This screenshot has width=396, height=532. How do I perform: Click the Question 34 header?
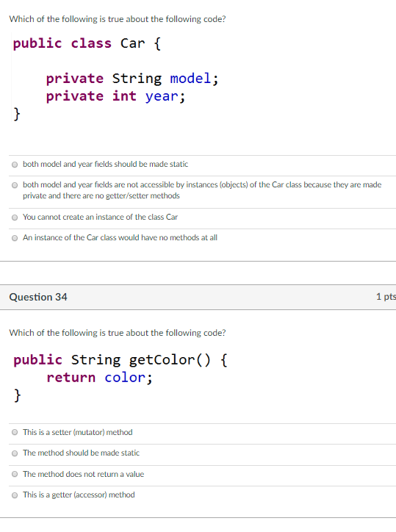coord(38,297)
